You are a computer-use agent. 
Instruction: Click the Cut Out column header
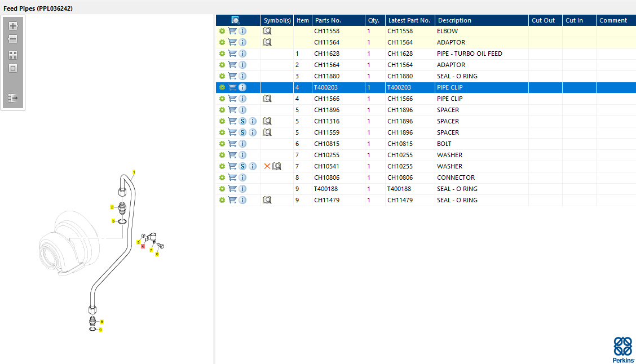(x=545, y=20)
